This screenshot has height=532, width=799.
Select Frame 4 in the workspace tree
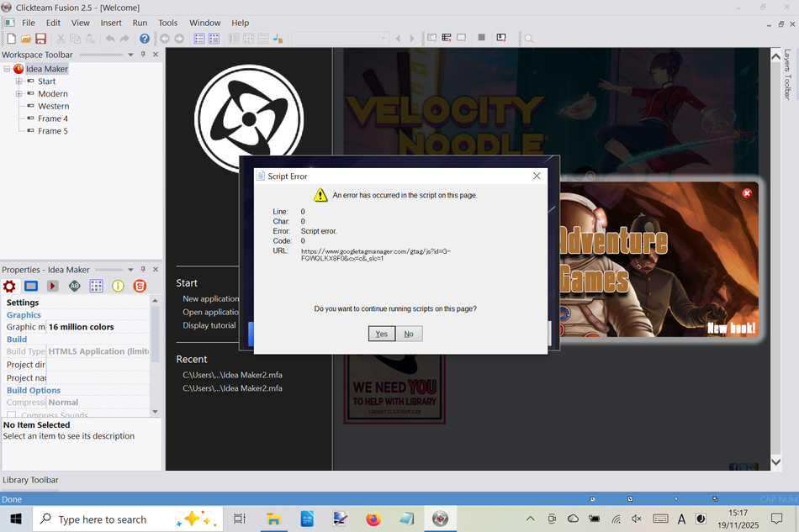[52, 119]
